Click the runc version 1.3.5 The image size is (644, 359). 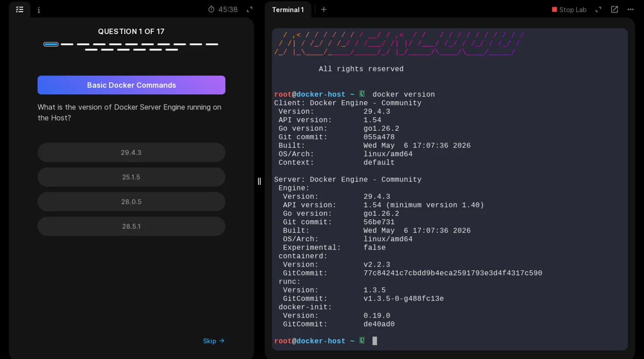point(374,290)
